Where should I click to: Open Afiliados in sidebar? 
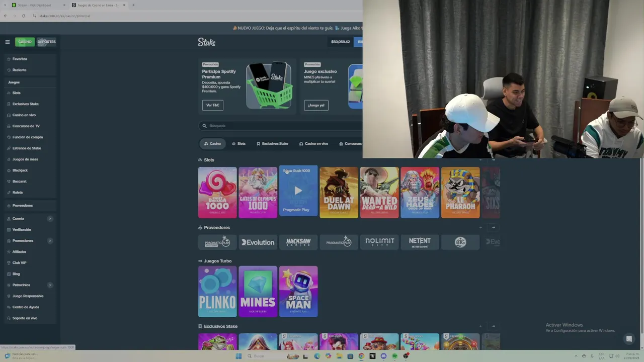pos(19,252)
